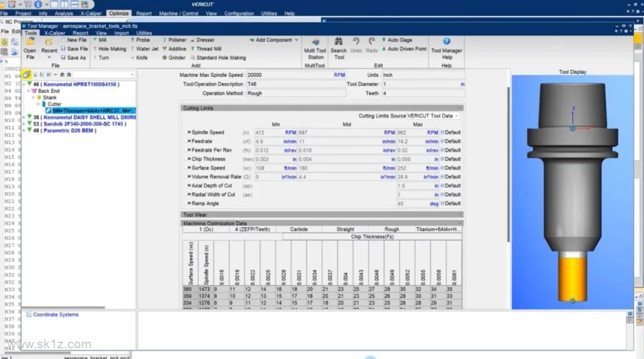
Task: Add a Dresser tool
Action: tap(202, 40)
